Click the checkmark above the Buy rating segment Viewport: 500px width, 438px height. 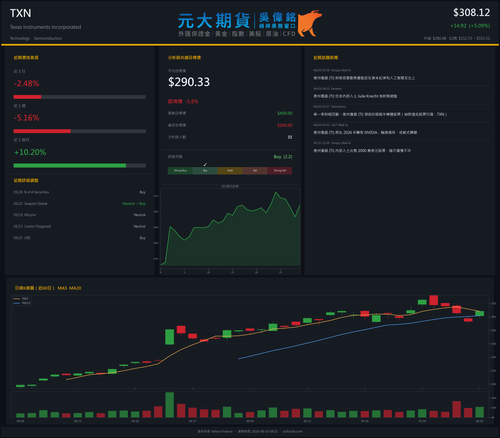(205, 164)
